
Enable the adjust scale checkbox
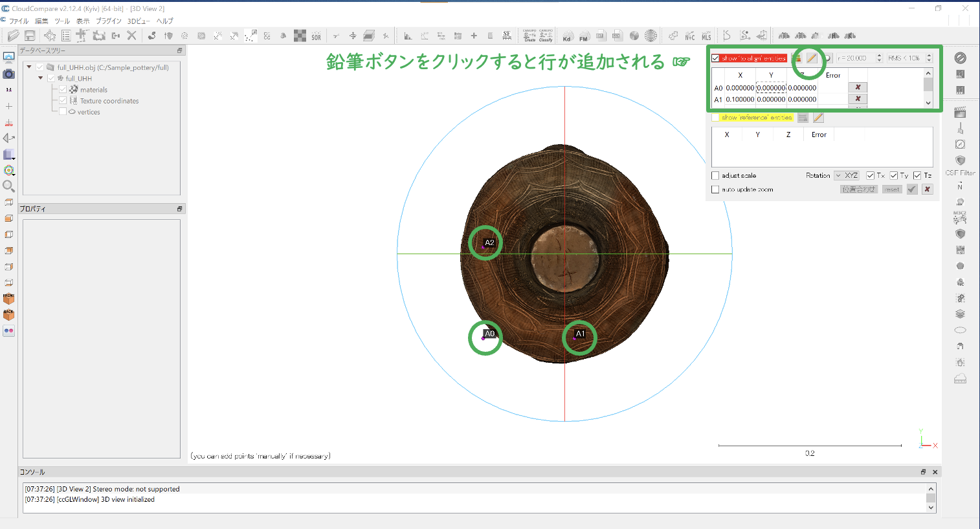tap(715, 176)
